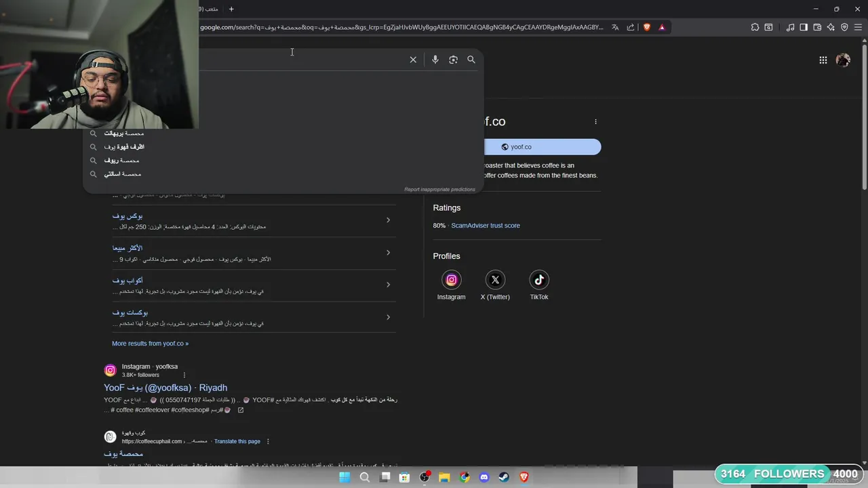Screen dimensions: 868x488
Task: Open Brave VPN shield icon
Action: click(x=844, y=27)
